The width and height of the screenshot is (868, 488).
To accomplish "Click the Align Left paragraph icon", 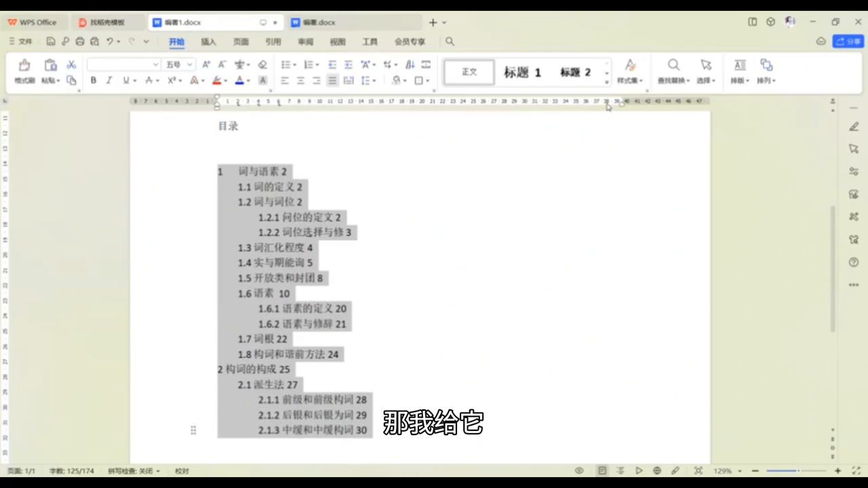I will tap(284, 80).
